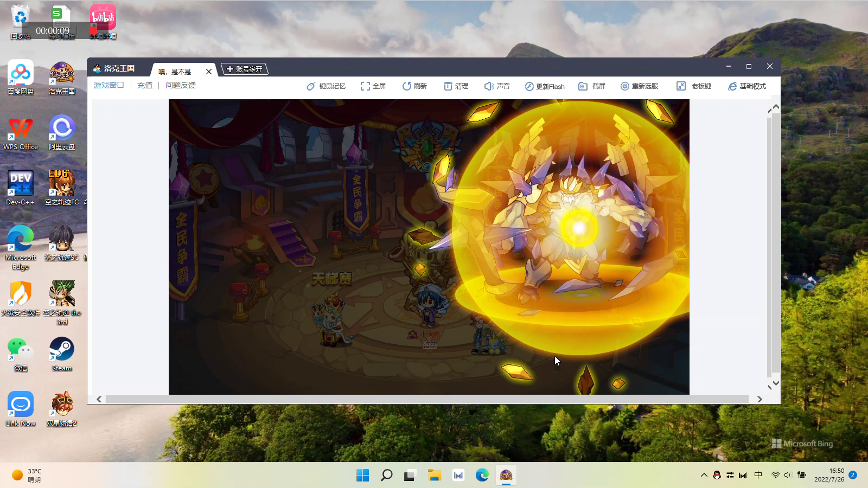The height and width of the screenshot is (488, 868).
Task: Click the 洛克王国 app icon on taskbar
Action: tap(506, 476)
